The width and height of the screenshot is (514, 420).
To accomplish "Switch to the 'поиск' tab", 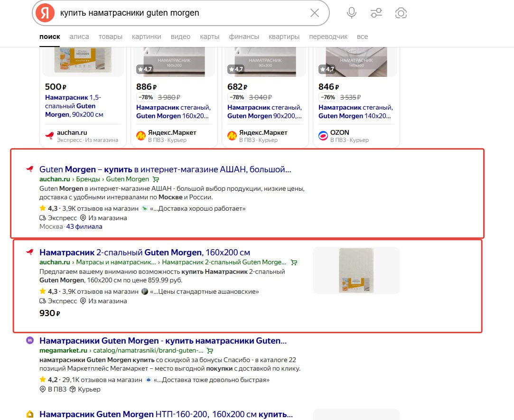I will 50,37.
